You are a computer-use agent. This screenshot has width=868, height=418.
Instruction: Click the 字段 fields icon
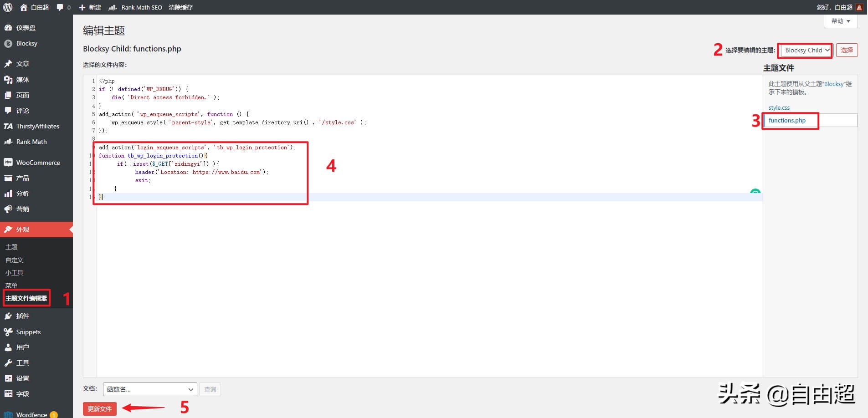(x=8, y=394)
